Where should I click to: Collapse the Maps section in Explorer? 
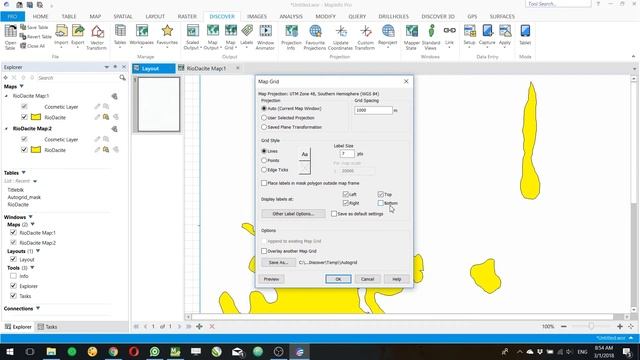tap(22, 87)
